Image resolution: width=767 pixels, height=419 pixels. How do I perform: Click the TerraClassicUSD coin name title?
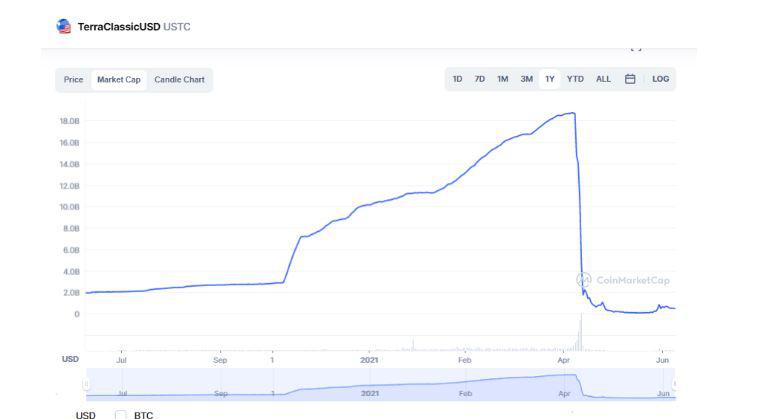pos(118,27)
